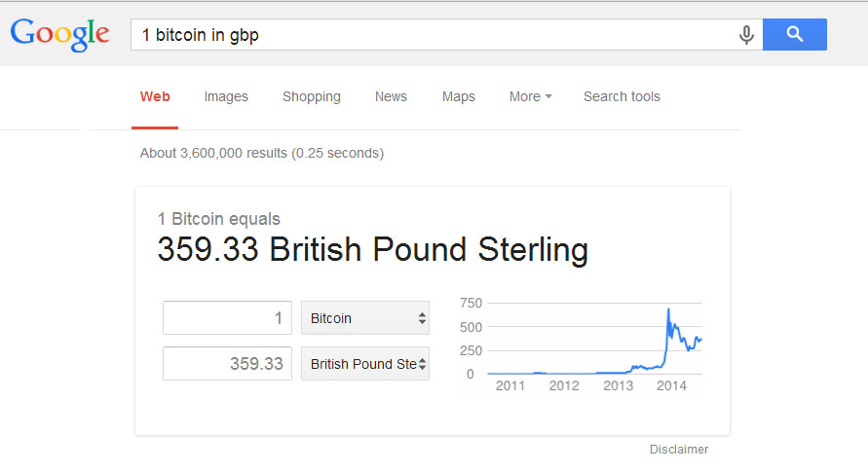
Task: Click the price peak on the chart line
Action: click(x=668, y=309)
